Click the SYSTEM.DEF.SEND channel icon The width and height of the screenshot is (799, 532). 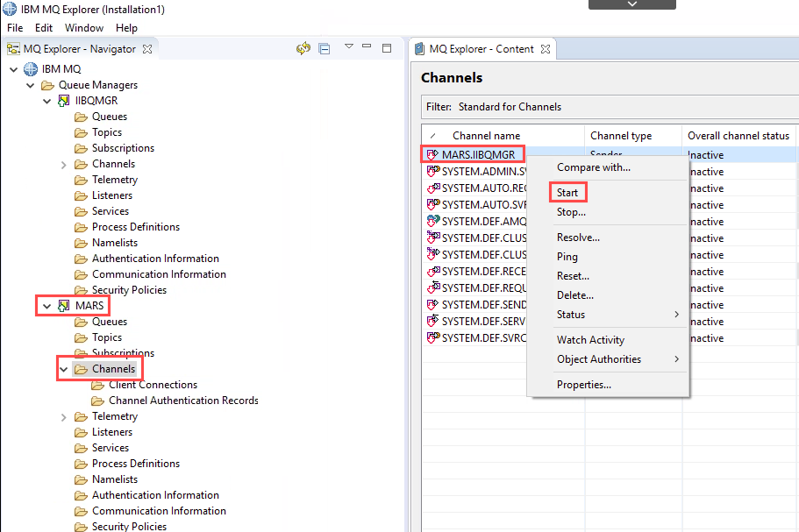[x=432, y=304]
